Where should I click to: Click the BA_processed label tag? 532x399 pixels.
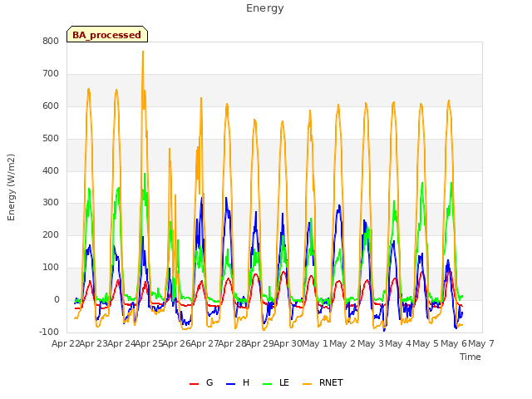tap(107, 34)
